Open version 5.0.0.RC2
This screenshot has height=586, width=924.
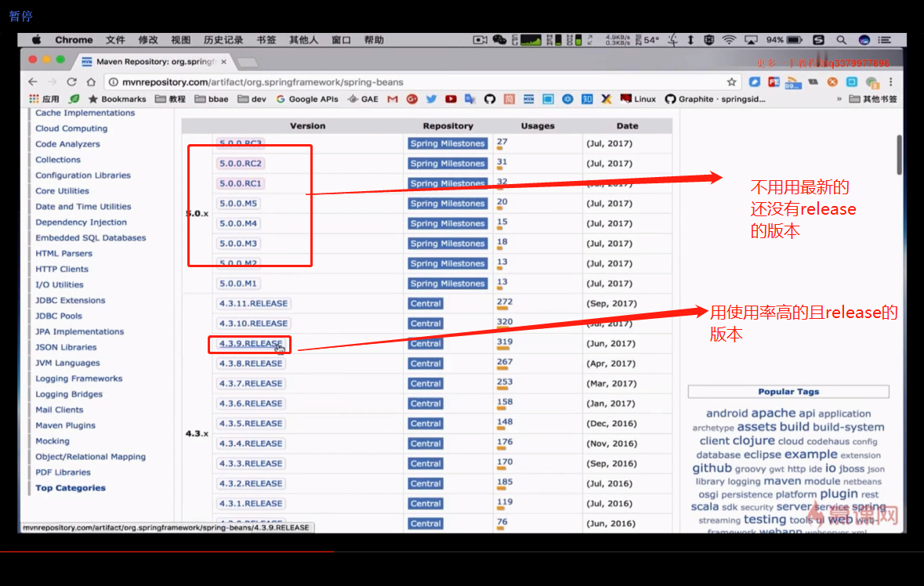pyautogui.click(x=241, y=163)
